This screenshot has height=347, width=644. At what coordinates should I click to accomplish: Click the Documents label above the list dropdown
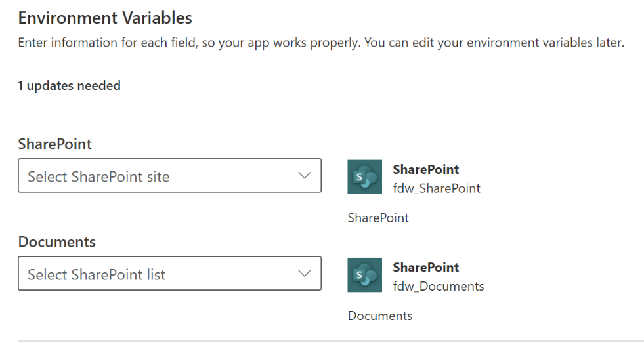pos(56,241)
